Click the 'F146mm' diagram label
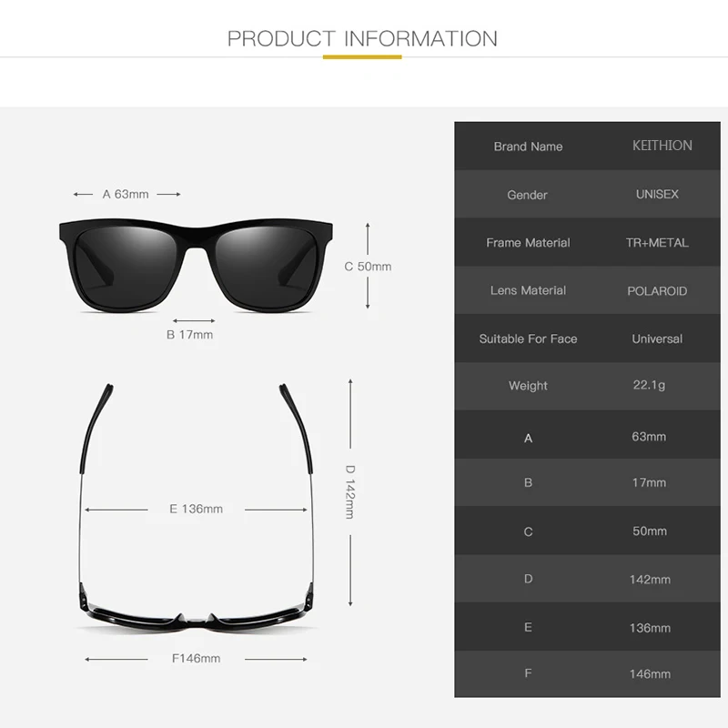 (x=196, y=658)
